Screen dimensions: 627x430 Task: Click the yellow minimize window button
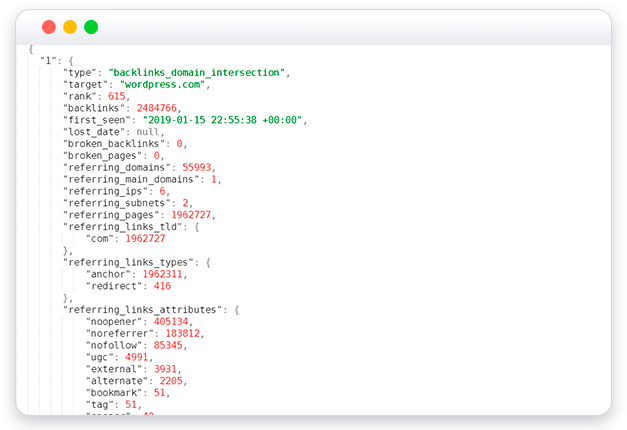click(x=70, y=27)
